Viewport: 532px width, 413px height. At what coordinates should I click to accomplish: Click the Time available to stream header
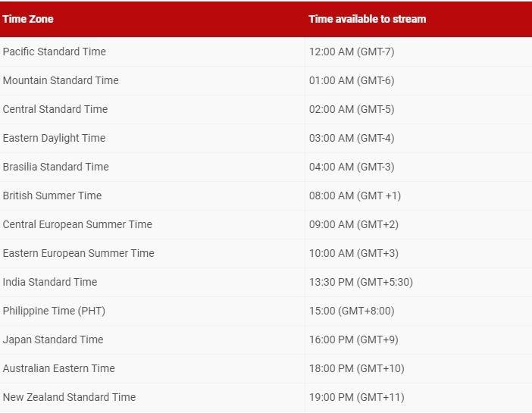(x=367, y=19)
